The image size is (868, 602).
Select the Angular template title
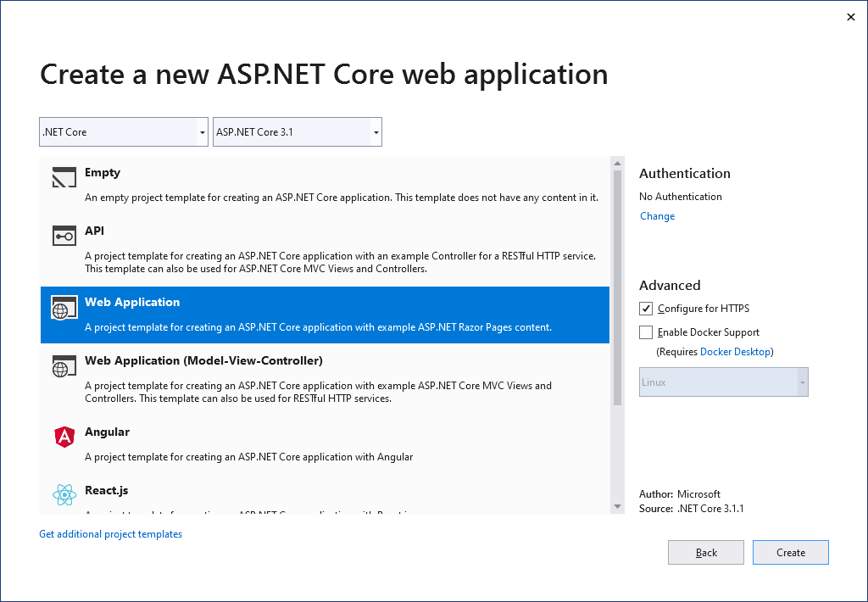[107, 432]
